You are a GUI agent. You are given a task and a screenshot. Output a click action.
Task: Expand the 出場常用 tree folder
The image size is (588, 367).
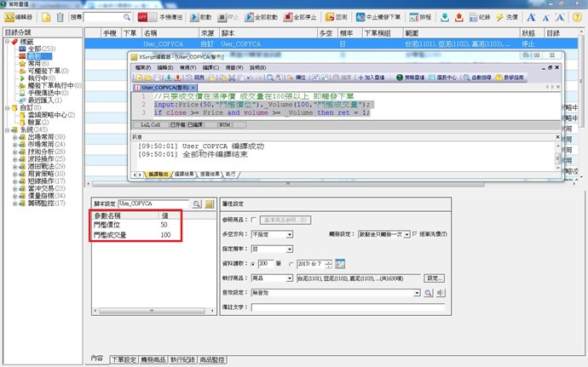[14, 136]
